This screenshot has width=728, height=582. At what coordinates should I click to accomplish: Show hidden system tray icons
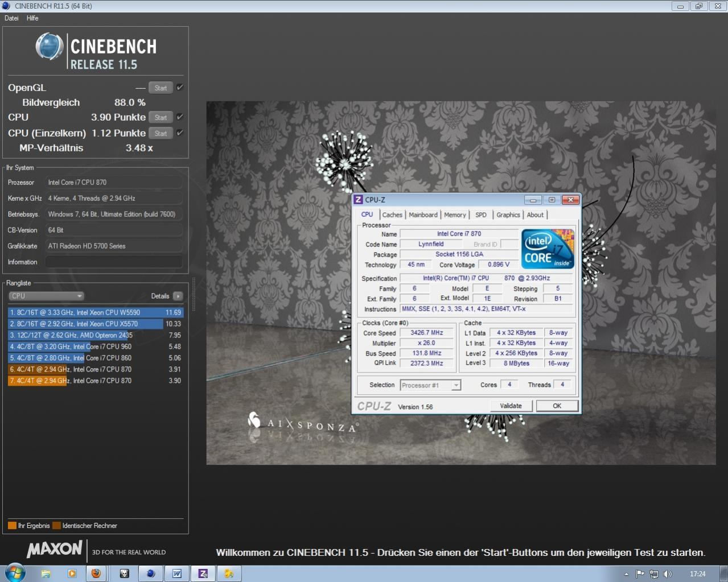click(x=626, y=574)
